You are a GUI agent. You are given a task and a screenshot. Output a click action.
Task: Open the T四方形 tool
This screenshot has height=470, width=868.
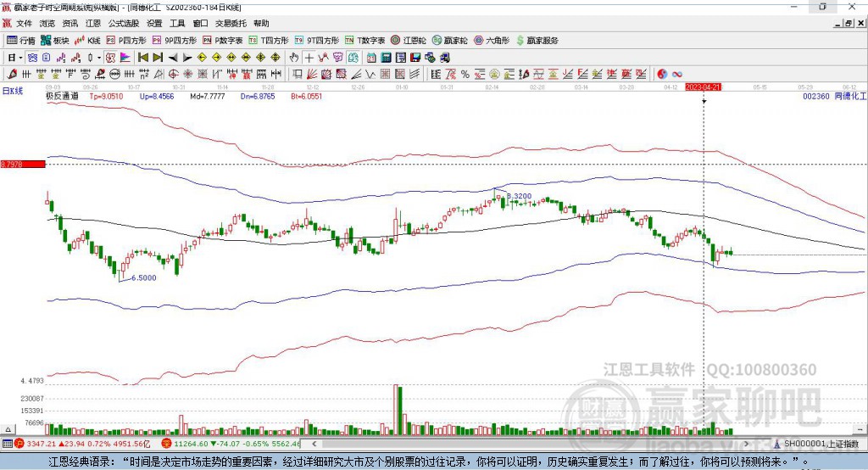(x=269, y=41)
